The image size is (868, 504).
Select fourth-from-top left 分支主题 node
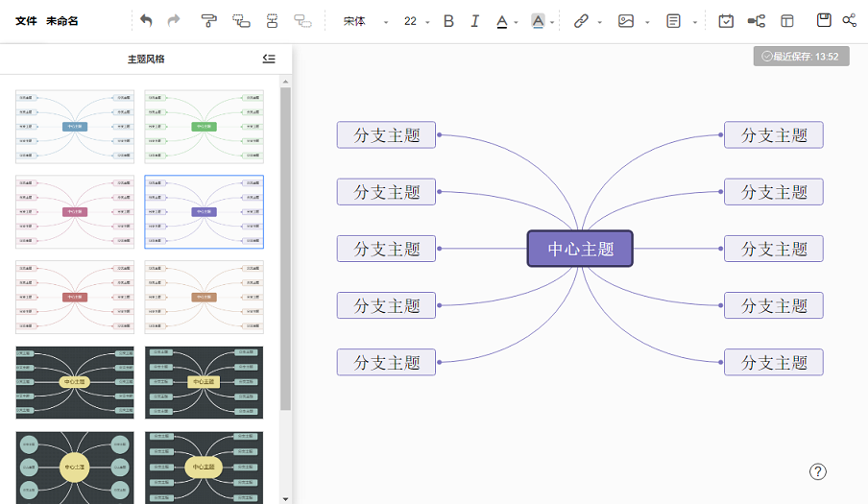(x=386, y=305)
